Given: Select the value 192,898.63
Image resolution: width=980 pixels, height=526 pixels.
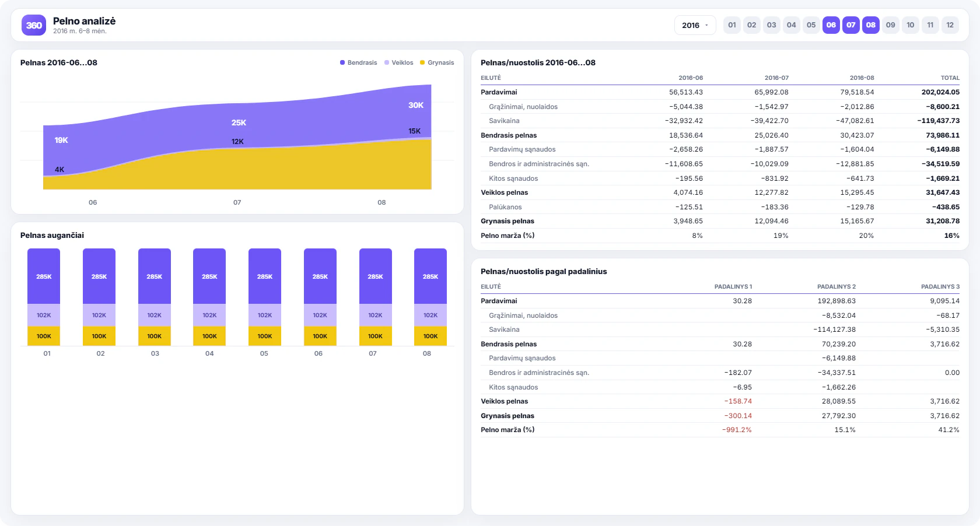Looking at the screenshot, I should (836, 301).
